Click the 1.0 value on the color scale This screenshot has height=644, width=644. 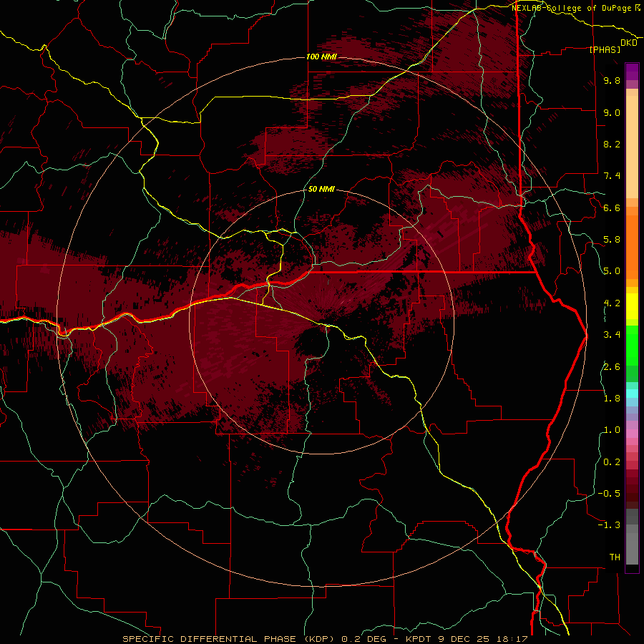612,430
